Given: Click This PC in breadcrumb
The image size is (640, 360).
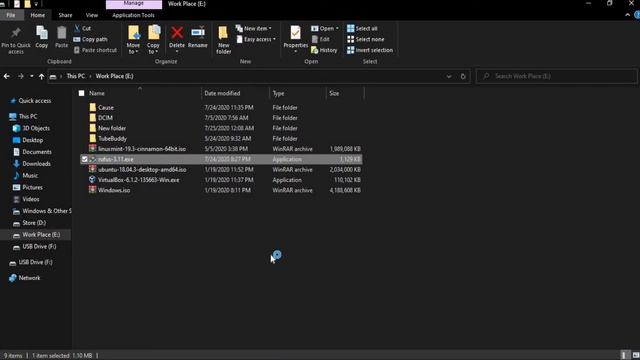Looking at the screenshot, I should (x=76, y=76).
